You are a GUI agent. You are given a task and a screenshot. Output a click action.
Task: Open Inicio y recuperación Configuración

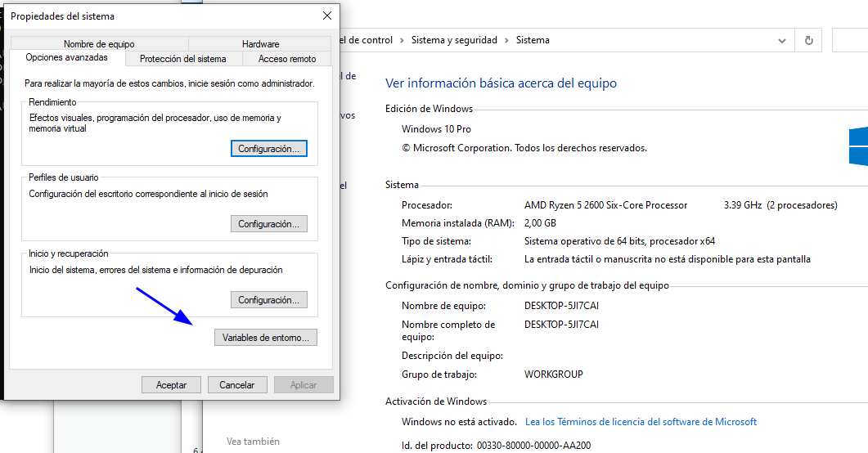269,300
